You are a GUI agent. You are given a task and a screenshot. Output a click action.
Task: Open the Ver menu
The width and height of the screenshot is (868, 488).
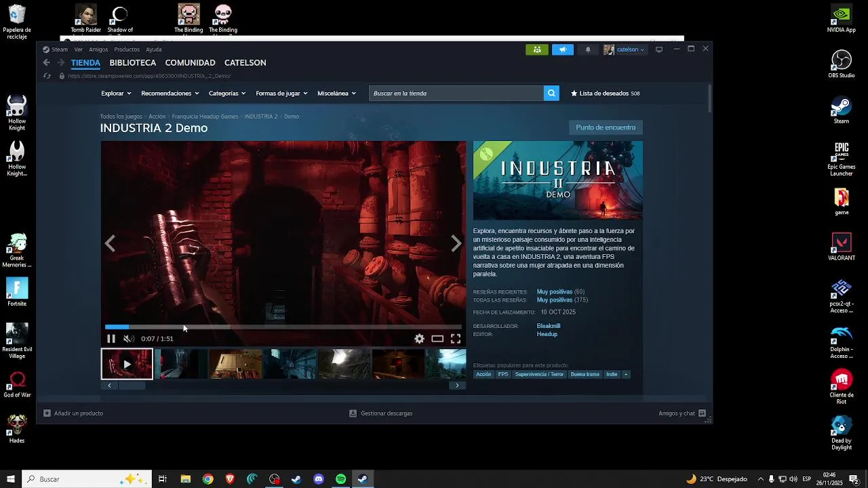[x=79, y=49]
